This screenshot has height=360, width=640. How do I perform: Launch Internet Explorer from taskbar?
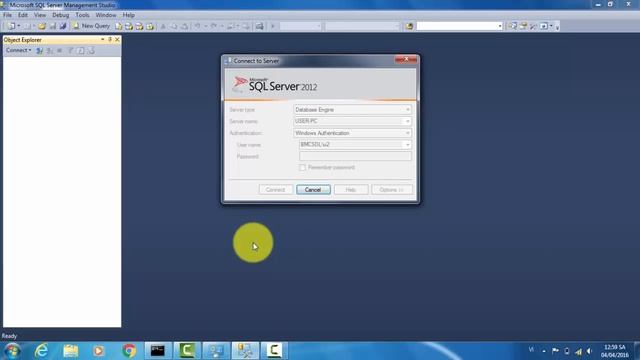click(x=41, y=351)
